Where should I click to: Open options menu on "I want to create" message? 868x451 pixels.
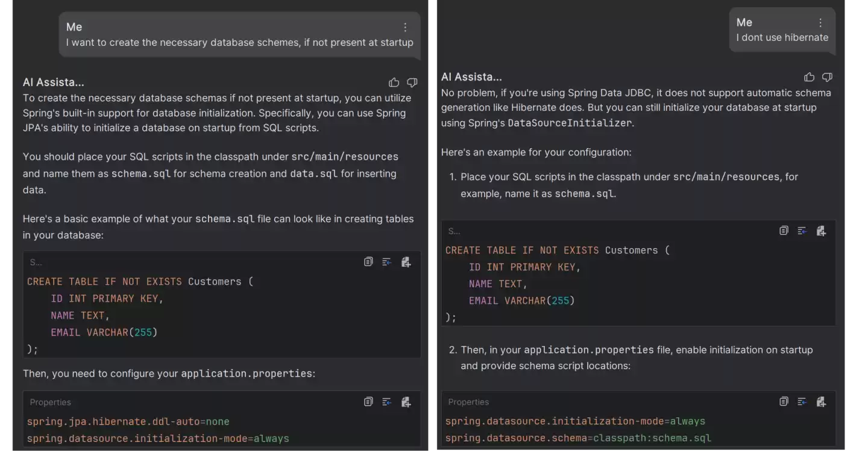[x=405, y=27]
